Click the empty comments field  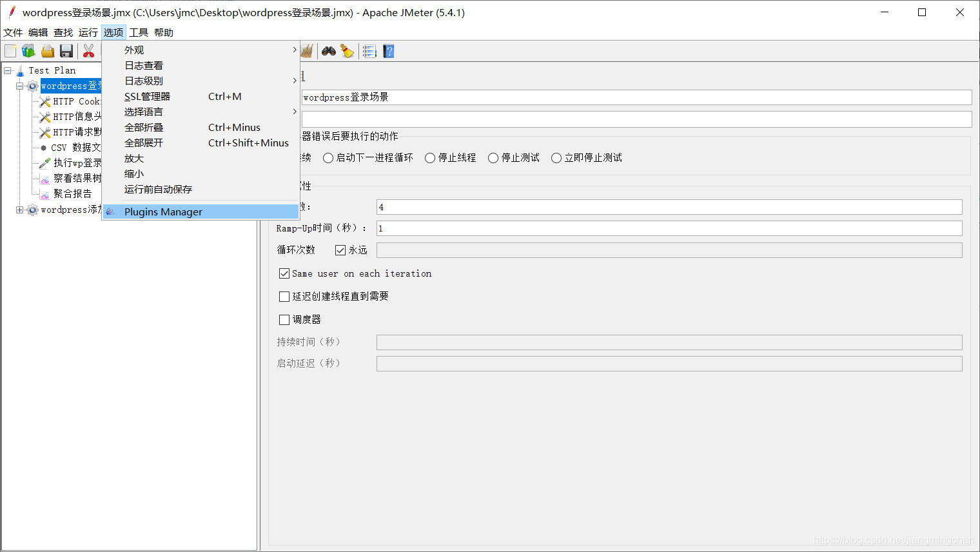pos(636,119)
